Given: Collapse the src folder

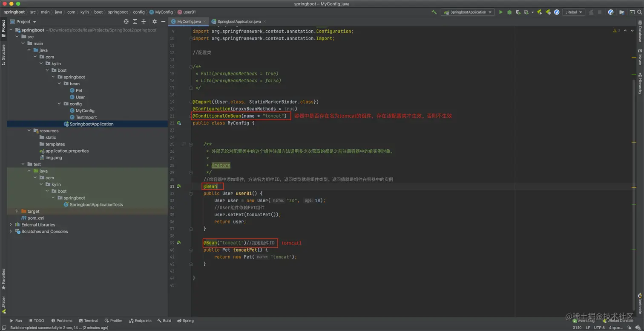Looking at the screenshot, I should pos(17,37).
